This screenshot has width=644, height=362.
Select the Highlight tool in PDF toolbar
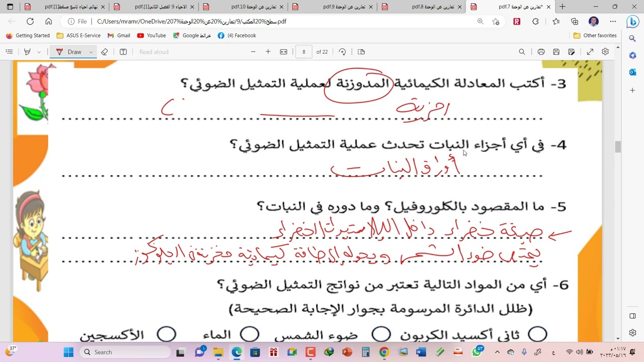coord(28,52)
